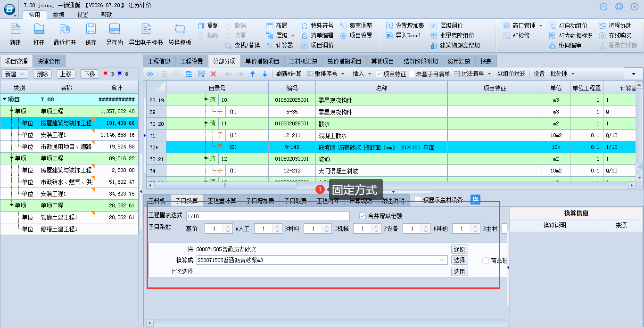Switch to the 设置 ribbon tab

83,15
